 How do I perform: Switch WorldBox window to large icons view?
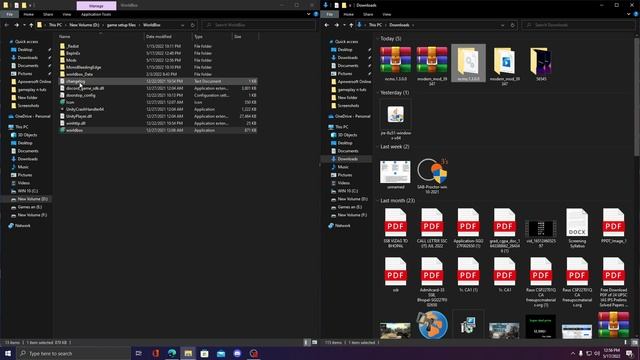(315, 342)
